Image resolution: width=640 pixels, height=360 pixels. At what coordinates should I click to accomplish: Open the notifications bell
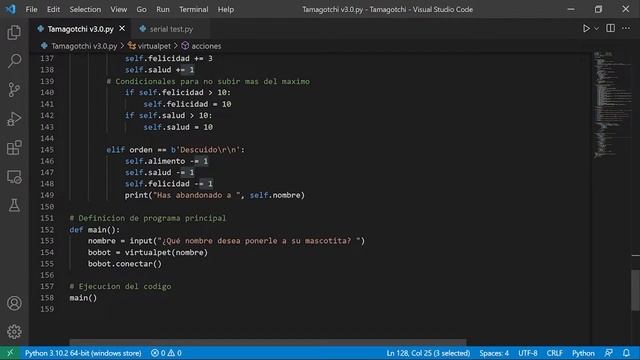[x=626, y=353]
